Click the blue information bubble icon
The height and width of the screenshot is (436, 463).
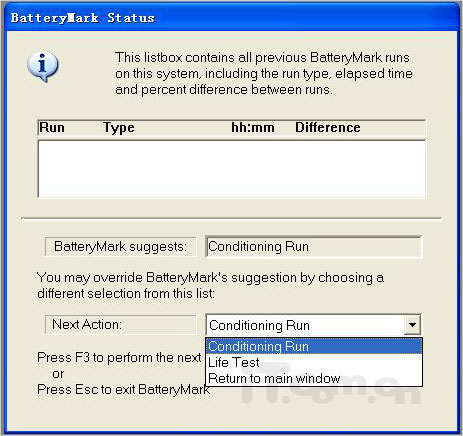pyautogui.click(x=43, y=67)
